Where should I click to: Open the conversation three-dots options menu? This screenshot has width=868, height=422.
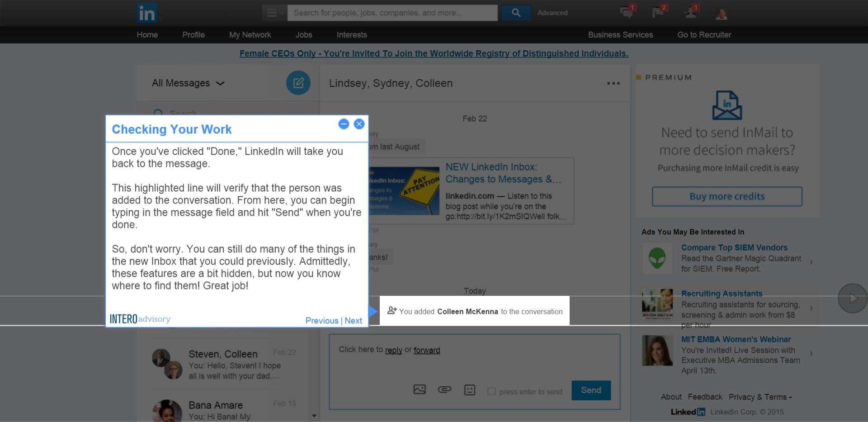[613, 83]
